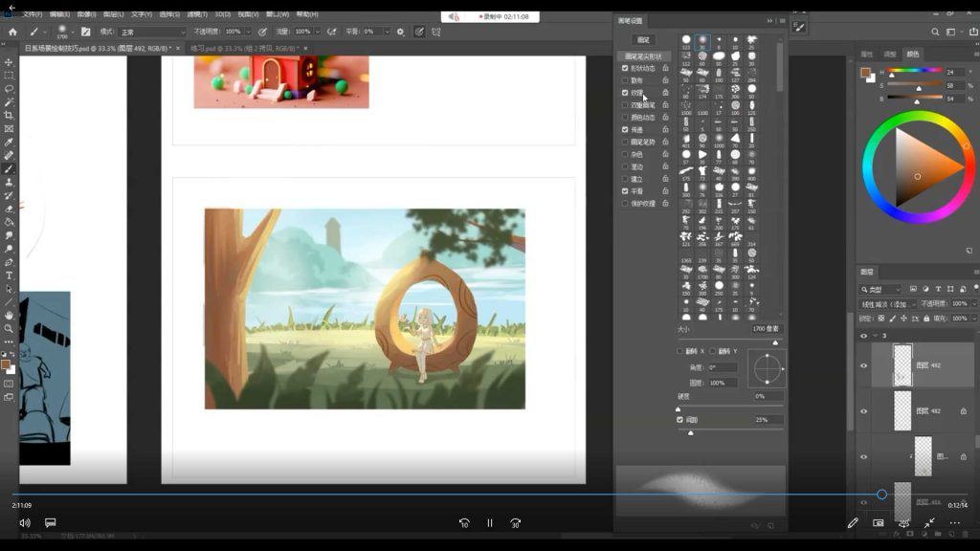Viewport: 980px width, 551px height.
Task: Pause the video playback
Action: click(489, 523)
